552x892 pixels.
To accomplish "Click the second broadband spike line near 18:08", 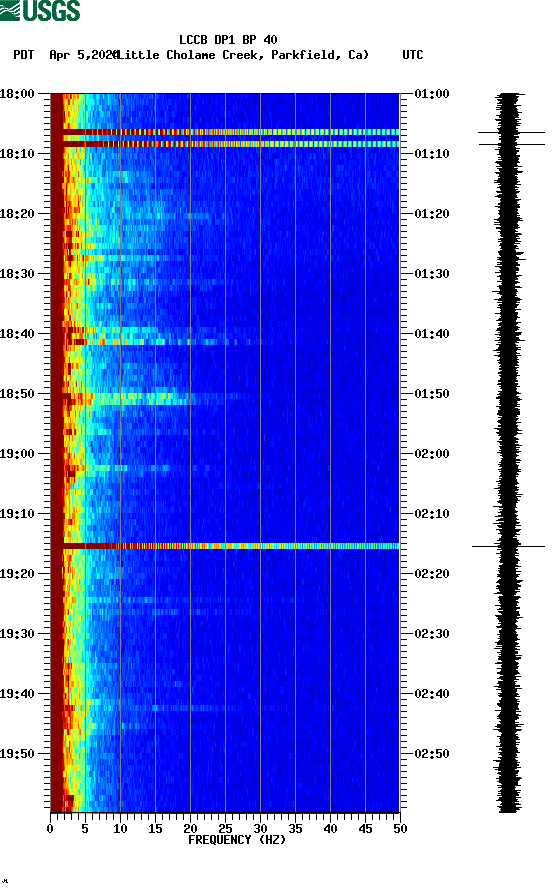I will [x=225, y=144].
